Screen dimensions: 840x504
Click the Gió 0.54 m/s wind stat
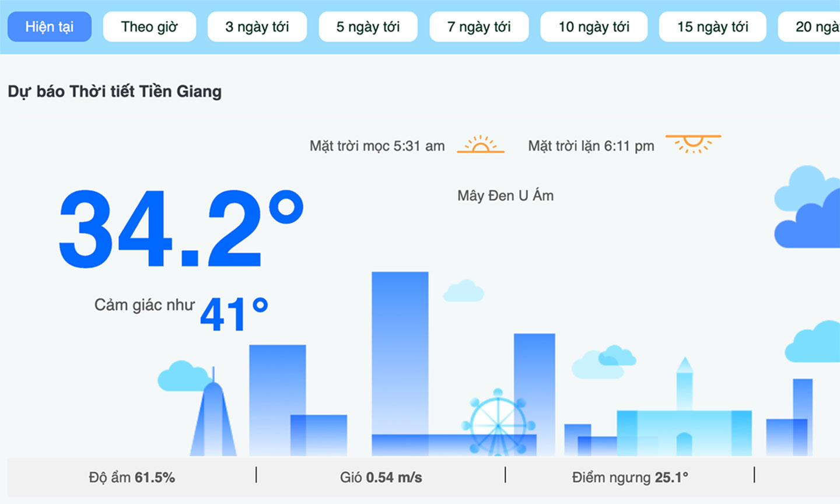[x=381, y=477]
